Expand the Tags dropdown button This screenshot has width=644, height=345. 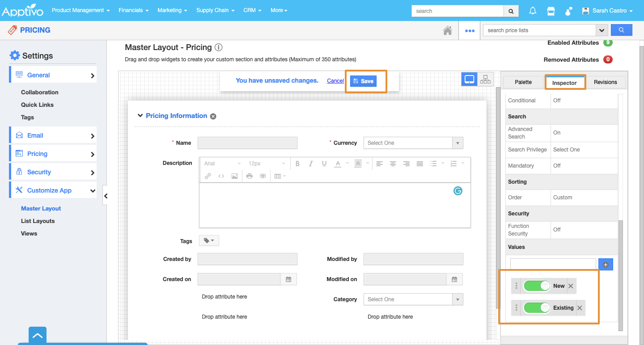pos(209,241)
